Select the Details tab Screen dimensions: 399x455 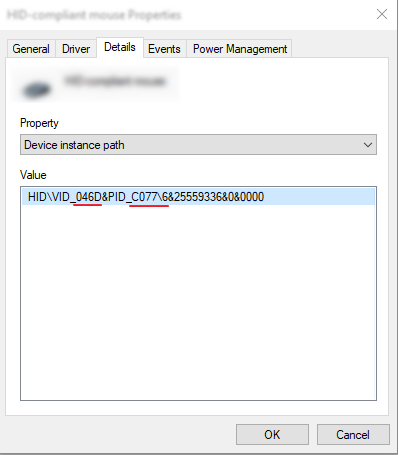click(x=120, y=47)
